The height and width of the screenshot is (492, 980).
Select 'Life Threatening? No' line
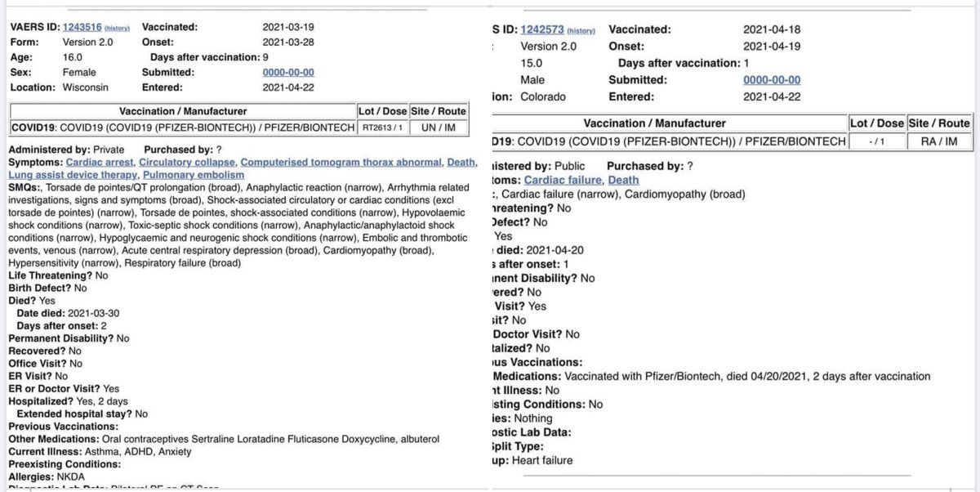[58, 275]
